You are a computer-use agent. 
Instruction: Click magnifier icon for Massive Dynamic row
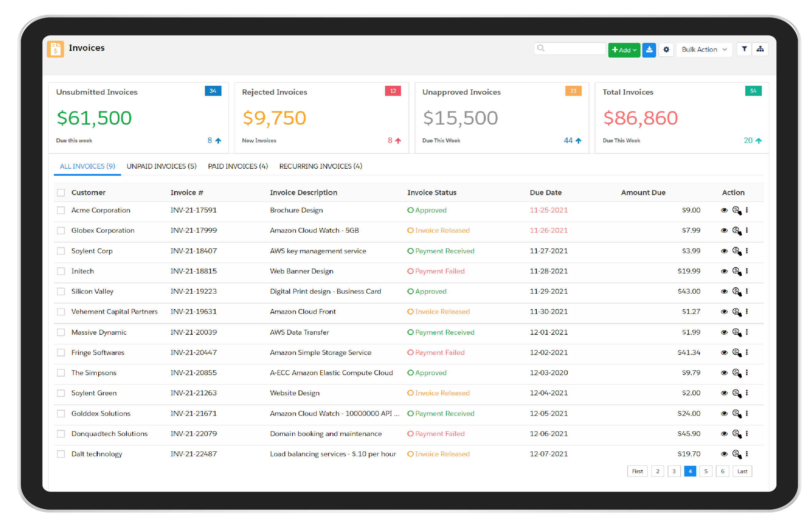pos(737,333)
